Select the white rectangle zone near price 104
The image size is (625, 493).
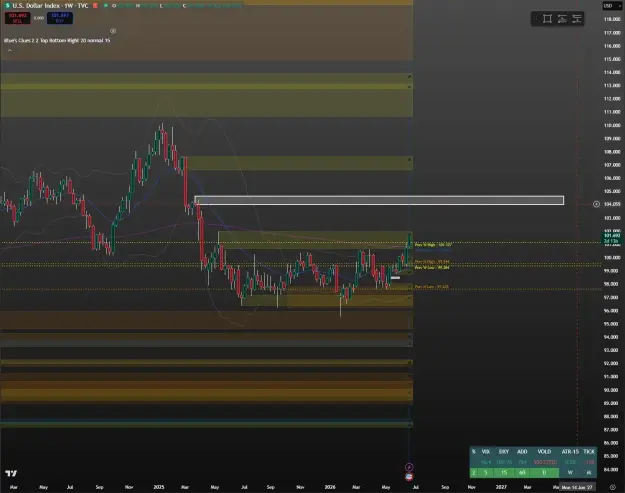pos(379,200)
